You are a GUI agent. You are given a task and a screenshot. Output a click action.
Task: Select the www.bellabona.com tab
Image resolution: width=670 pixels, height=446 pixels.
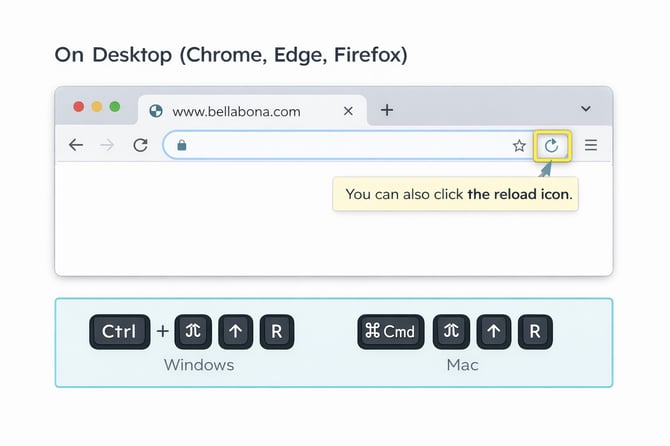click(236, 111)
